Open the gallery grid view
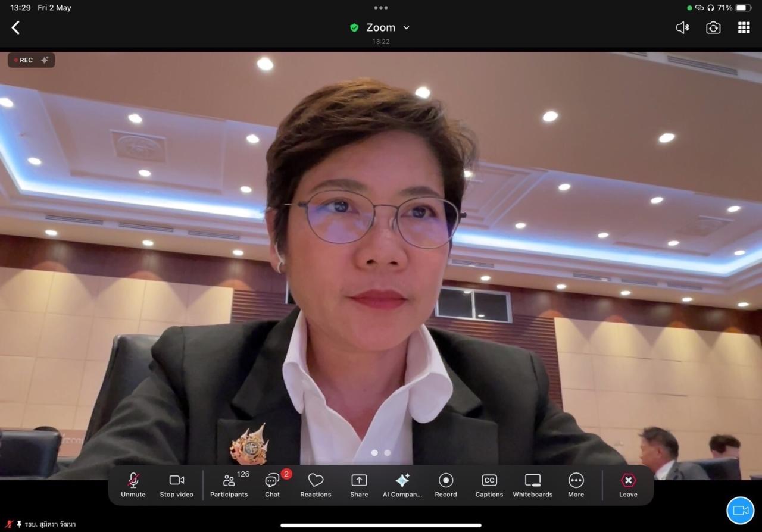The image size is (762, 532). (744, 27)
